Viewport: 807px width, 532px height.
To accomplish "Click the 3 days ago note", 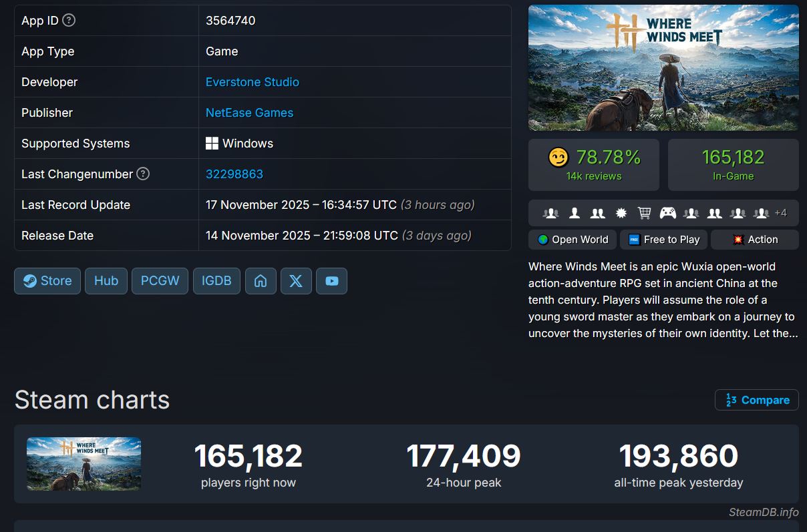I will coord(437,236).
